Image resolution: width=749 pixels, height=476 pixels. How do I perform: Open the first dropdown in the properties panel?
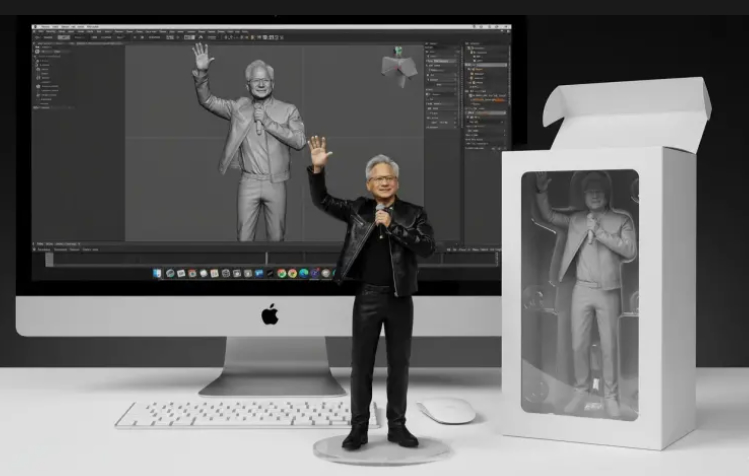click(x=441, y=62)
